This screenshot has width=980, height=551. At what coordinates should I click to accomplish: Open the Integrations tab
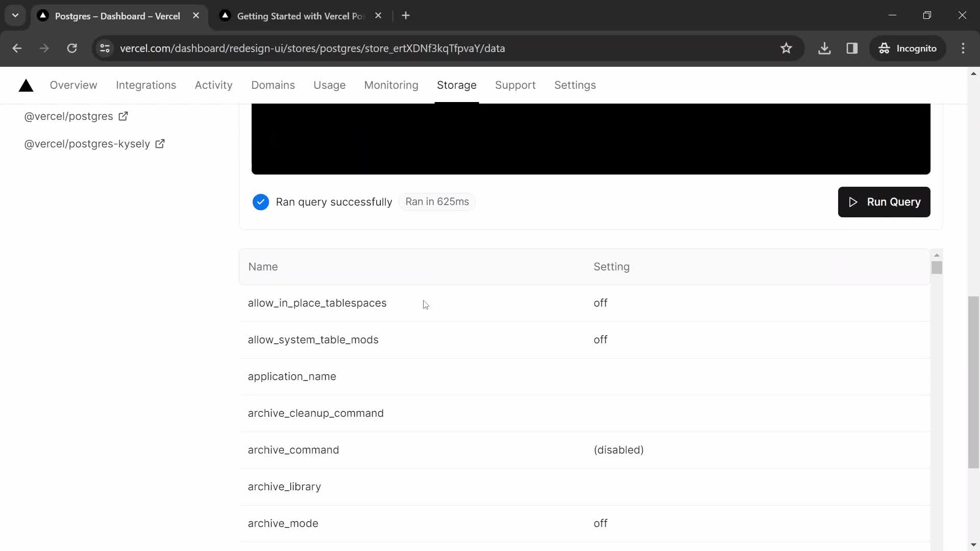click(146, 85)
